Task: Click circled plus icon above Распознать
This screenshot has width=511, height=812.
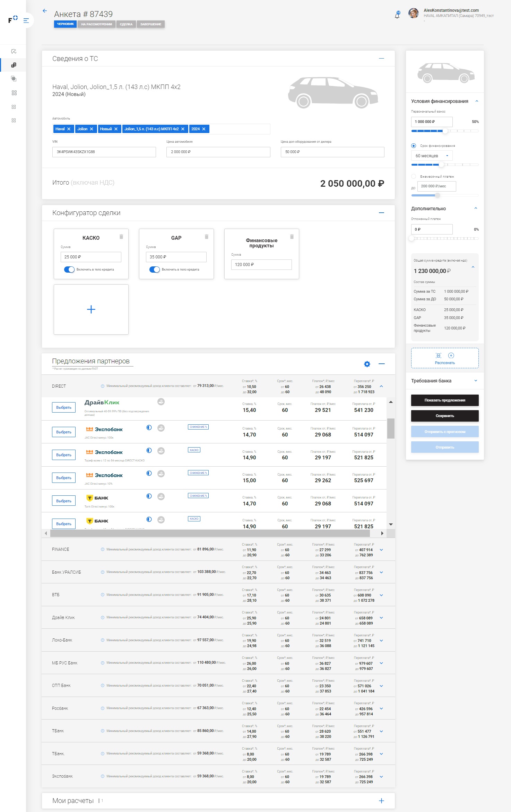Action: 451,355
